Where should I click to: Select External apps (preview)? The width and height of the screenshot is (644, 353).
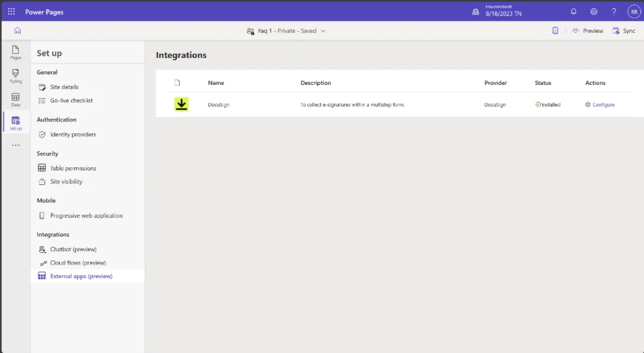click(87, 276)
